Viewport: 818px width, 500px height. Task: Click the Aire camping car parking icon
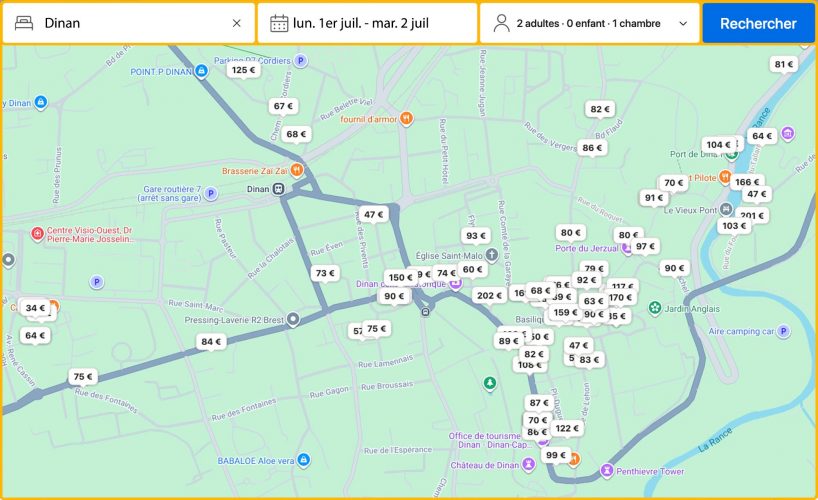(783, 331)
